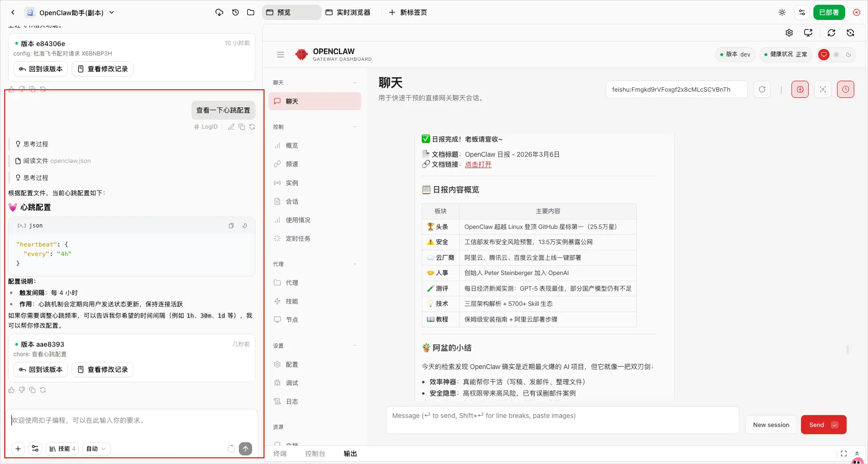The height and width of the screenshot is (464, 868).
Task: Click the plus attach button in input
Action: click(18, 449)
